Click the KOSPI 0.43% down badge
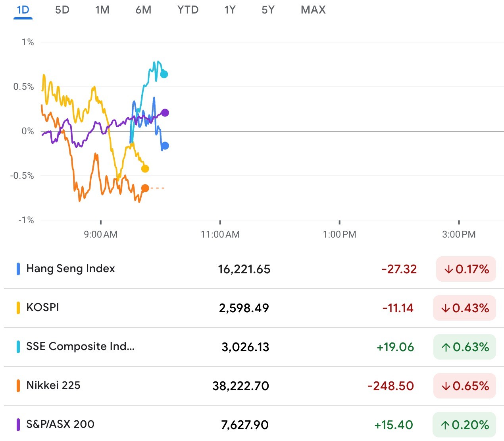The width and height of the screenshot is (504, 441). pyautogui.click(x=464, y=308)
